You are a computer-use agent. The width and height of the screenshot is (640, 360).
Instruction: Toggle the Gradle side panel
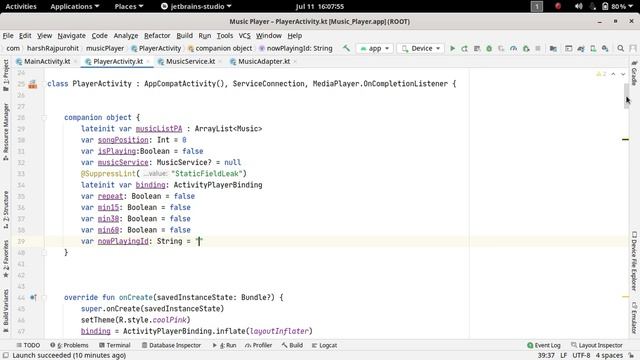pyautogui.click(x=634, y=73)
